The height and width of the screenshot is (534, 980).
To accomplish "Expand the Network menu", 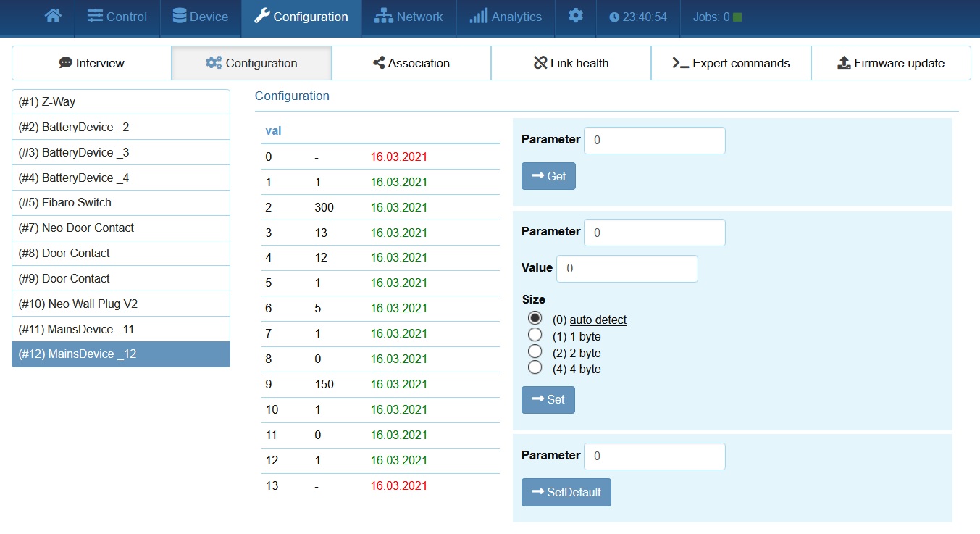I will click(x=409, y=17).
